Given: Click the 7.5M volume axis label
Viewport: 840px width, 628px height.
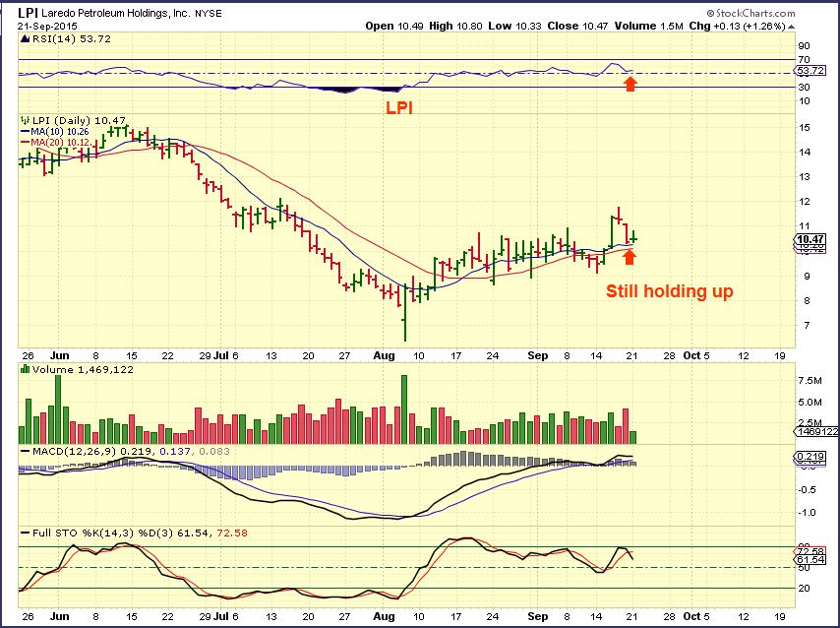Looking at the screenshot, I should [x=810, y=381].
